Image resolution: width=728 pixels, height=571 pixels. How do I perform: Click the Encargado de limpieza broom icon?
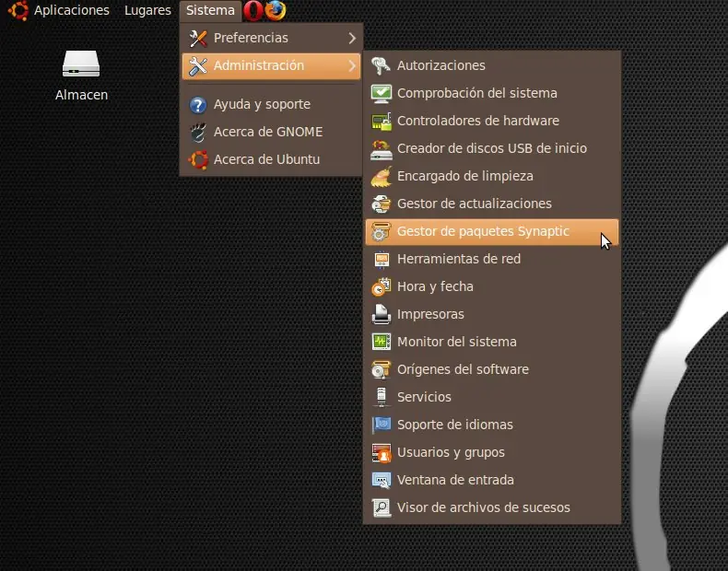tap(382, 177)
